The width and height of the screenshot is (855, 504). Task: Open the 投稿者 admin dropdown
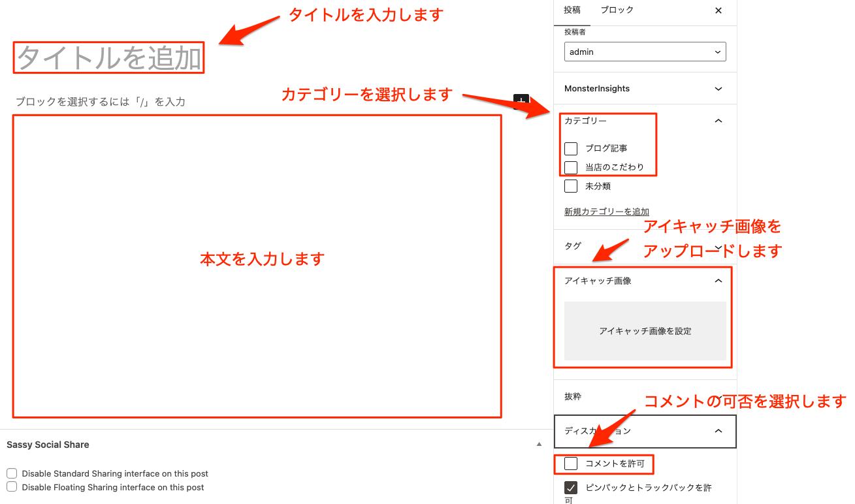click(x=645, y=52)
